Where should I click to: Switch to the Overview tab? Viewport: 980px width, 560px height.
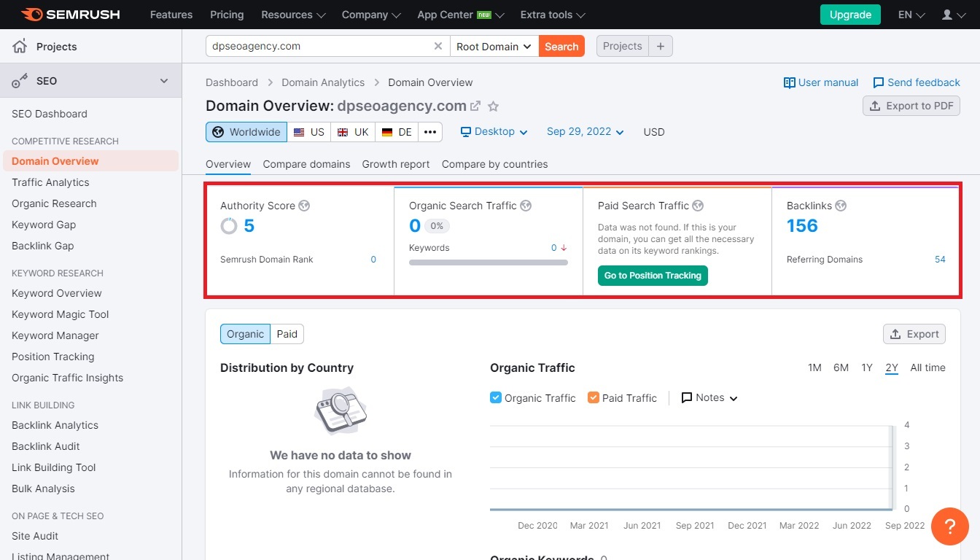pyautogui.click(x=228, y=164)
